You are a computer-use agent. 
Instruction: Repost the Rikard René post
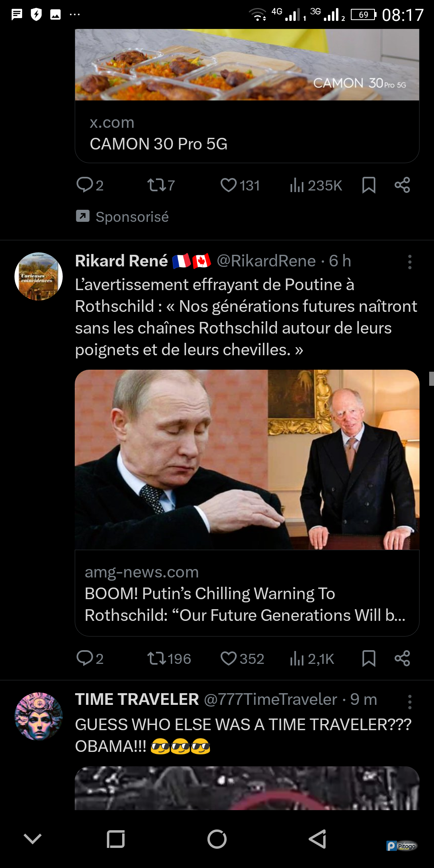tap(156, 659)
